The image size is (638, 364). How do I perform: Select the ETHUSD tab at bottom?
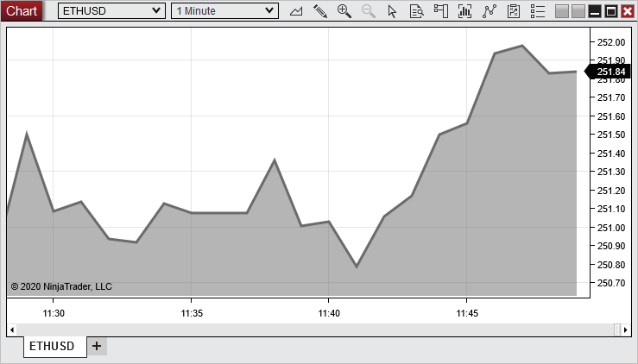52,346
